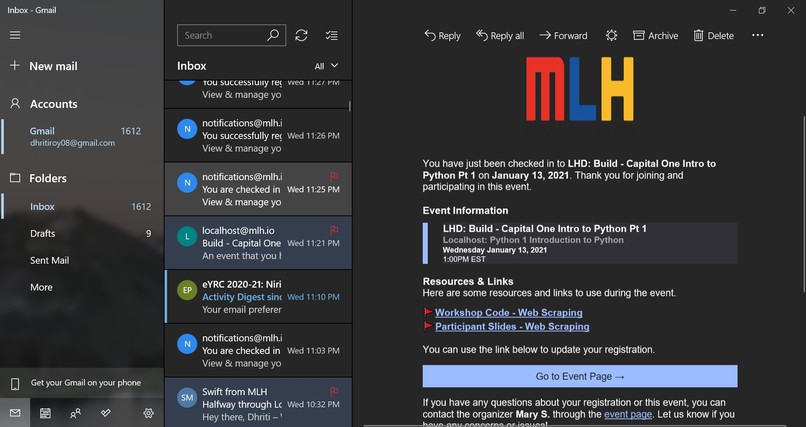Open Settings gear icon

pos(149,413)
